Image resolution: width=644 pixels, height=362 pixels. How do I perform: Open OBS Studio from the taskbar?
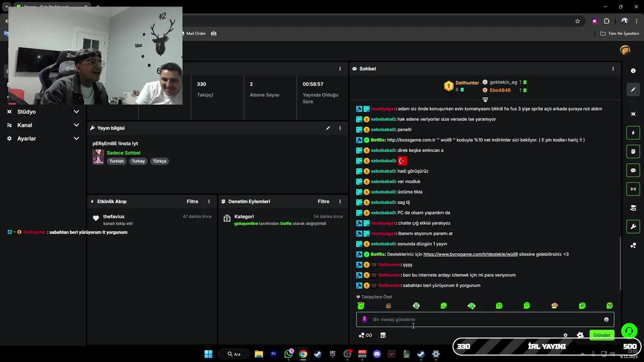pos(347,354)
